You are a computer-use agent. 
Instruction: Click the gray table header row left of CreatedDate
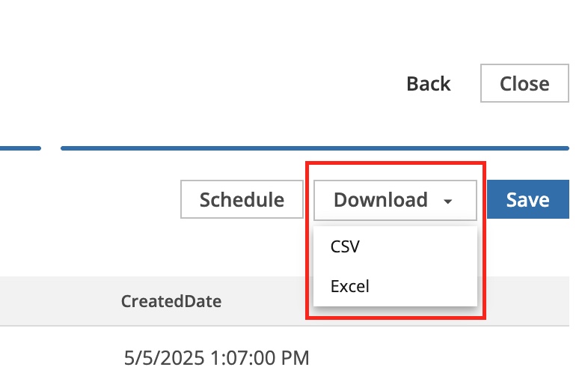tap(52, 301)
